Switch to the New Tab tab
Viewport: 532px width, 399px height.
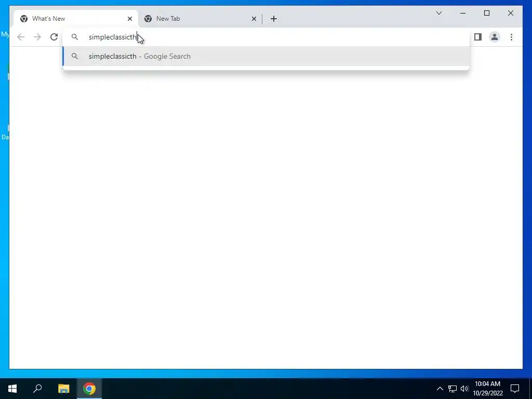[200, 19]
